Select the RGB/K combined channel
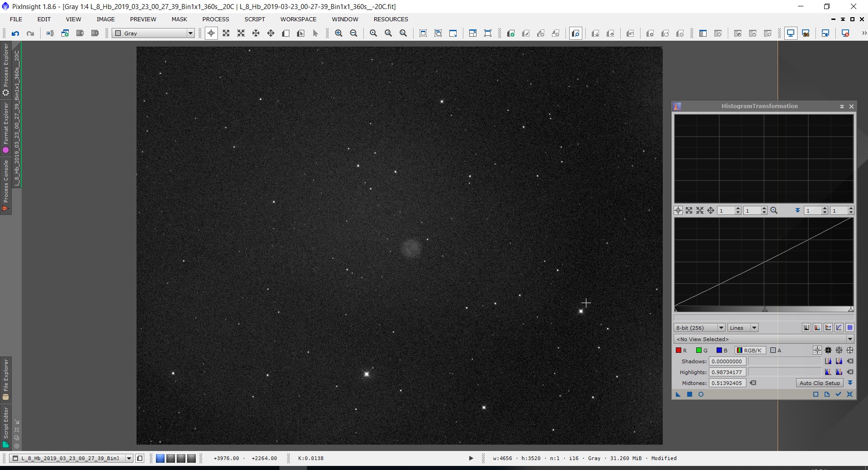Viewport: 868px width, 470px height. (750, 350)
